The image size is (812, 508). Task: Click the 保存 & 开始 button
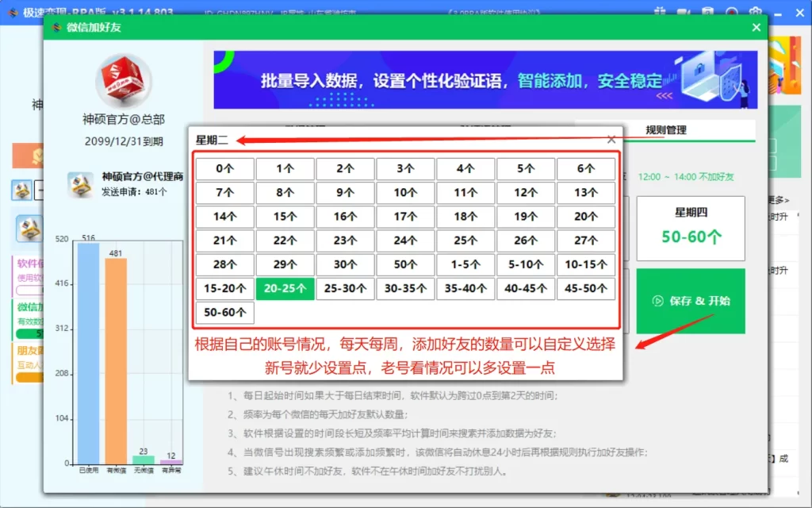[690, 301]
